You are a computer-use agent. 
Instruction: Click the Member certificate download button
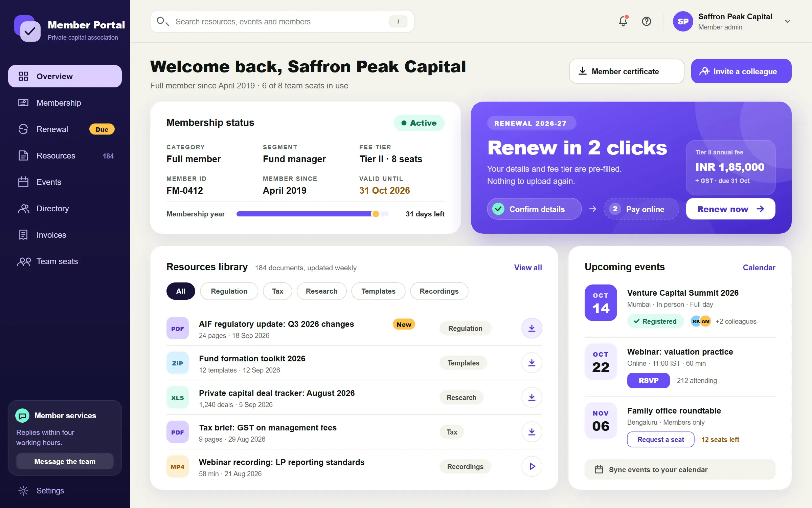pyautogui.click(x=627, y=71)
